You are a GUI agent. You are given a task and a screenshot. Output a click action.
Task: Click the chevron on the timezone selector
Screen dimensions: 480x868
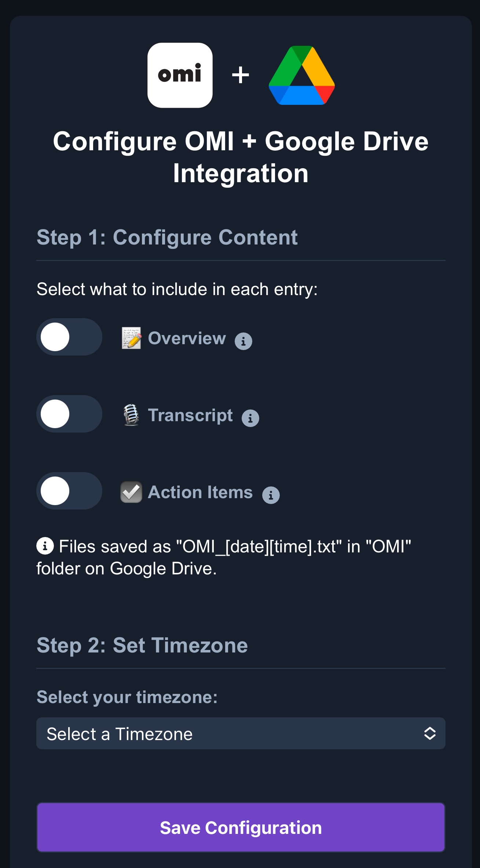pyautogui.click(x=429, y=733)
